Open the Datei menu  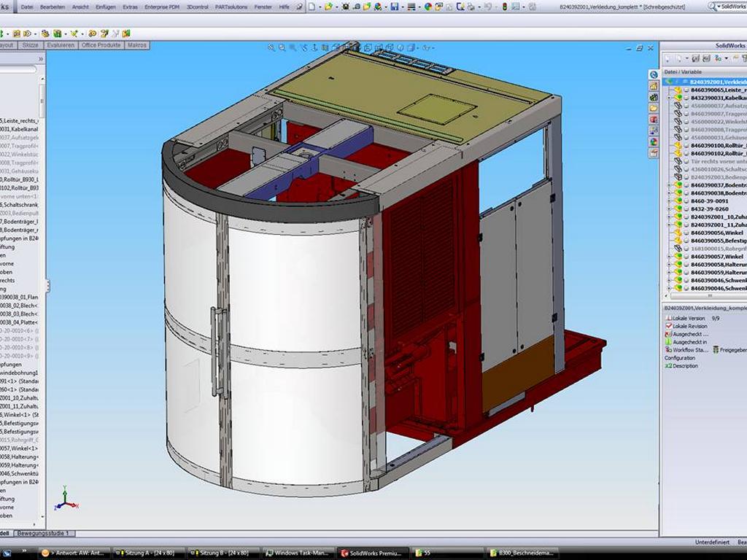[x=27, y=7]
